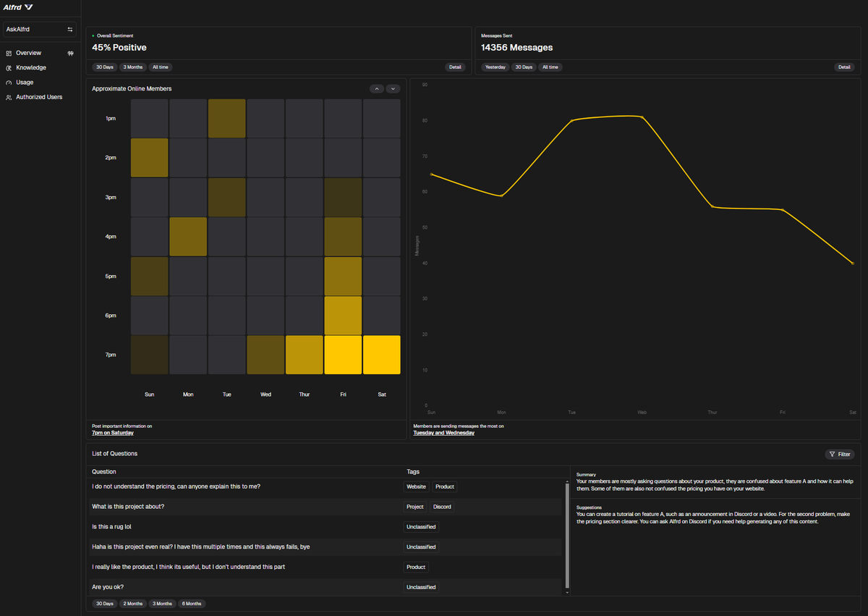868x616 pixels.
Task: Click the Monday data point on line chart
Action: click(x=501, y=195)
